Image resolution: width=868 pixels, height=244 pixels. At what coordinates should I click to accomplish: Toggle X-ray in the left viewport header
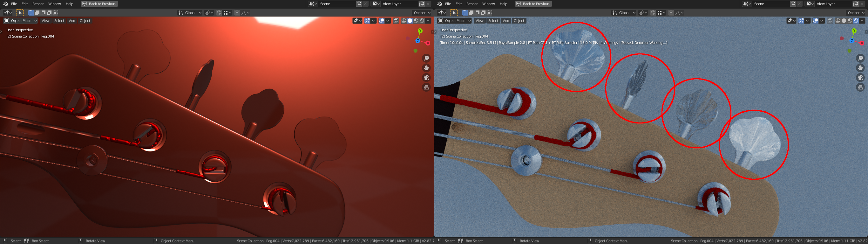(x=396, y=21)
